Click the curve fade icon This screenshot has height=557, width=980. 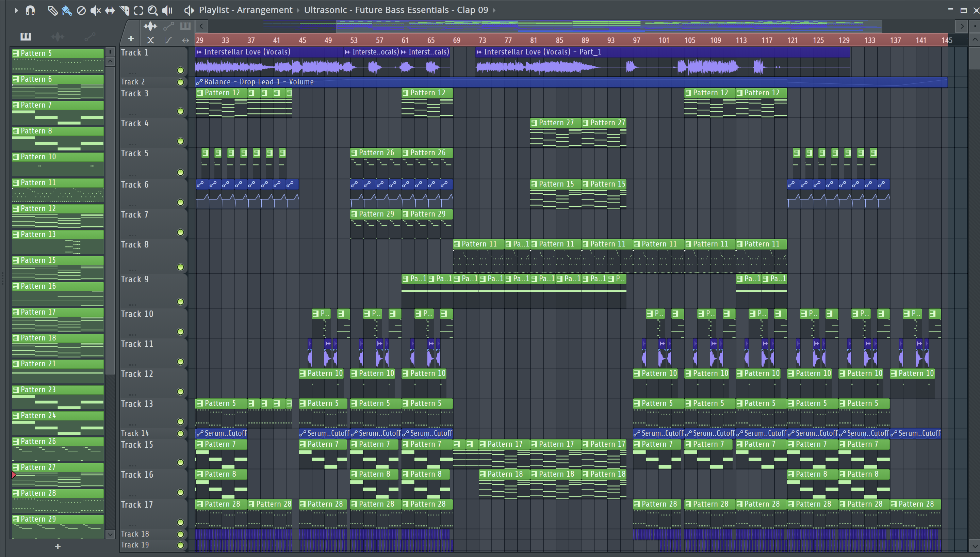(168, 40)
